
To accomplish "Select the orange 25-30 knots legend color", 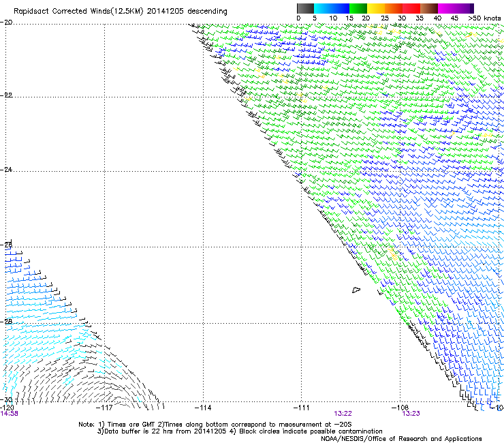I will coord(394,8).
